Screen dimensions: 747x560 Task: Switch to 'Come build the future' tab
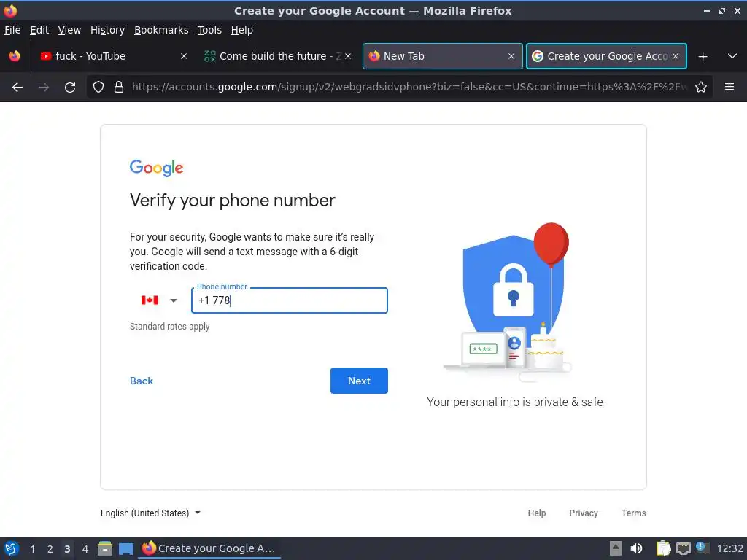(278, 56)
